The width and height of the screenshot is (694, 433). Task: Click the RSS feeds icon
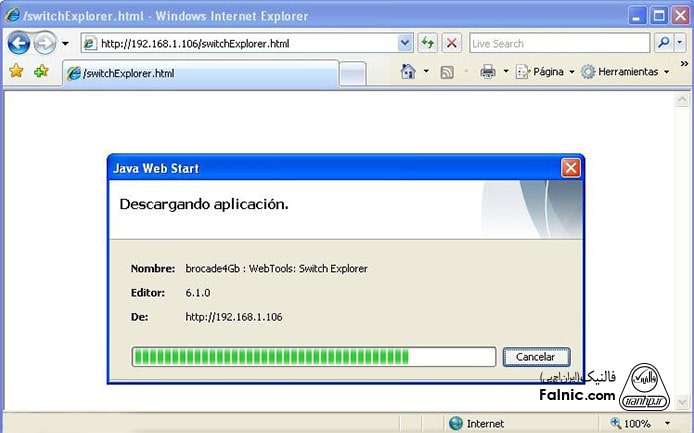click(447, 72)
